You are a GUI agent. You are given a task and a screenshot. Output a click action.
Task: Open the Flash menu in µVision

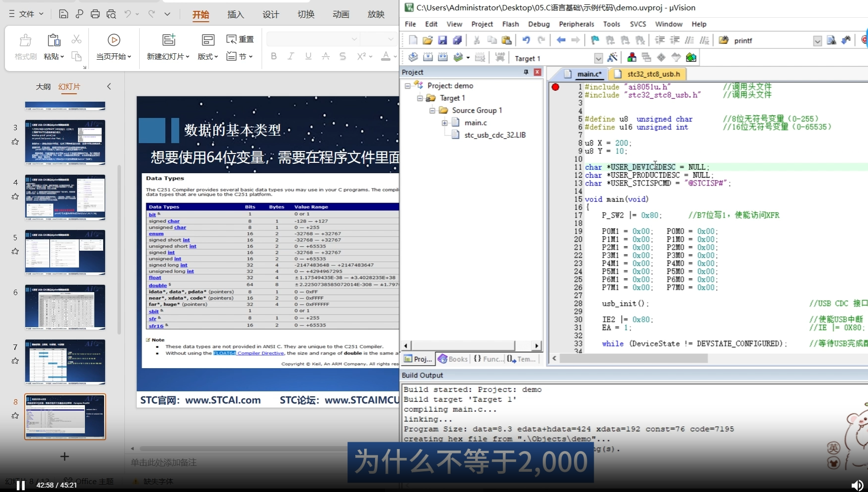click(510, 24)
